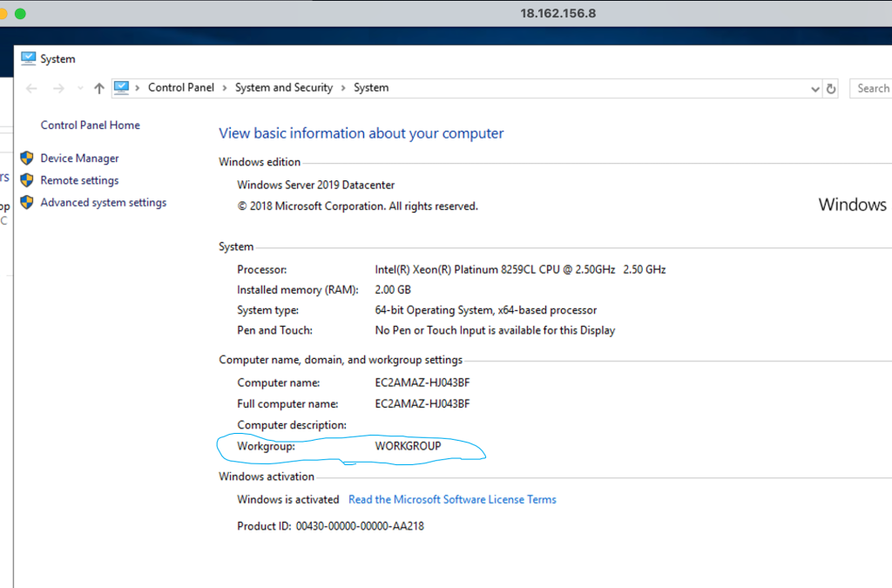
Task: Refresh the System page
Action: point(830,89)
